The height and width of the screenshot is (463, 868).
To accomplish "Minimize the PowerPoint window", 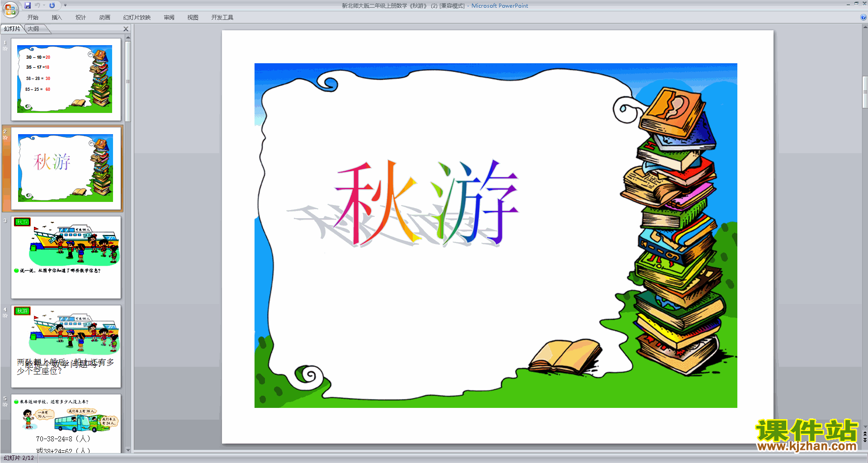I will [848, 4].
